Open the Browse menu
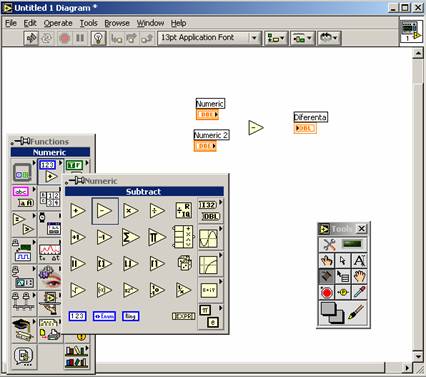Screen dimensions: 426x377 (117, 23)
